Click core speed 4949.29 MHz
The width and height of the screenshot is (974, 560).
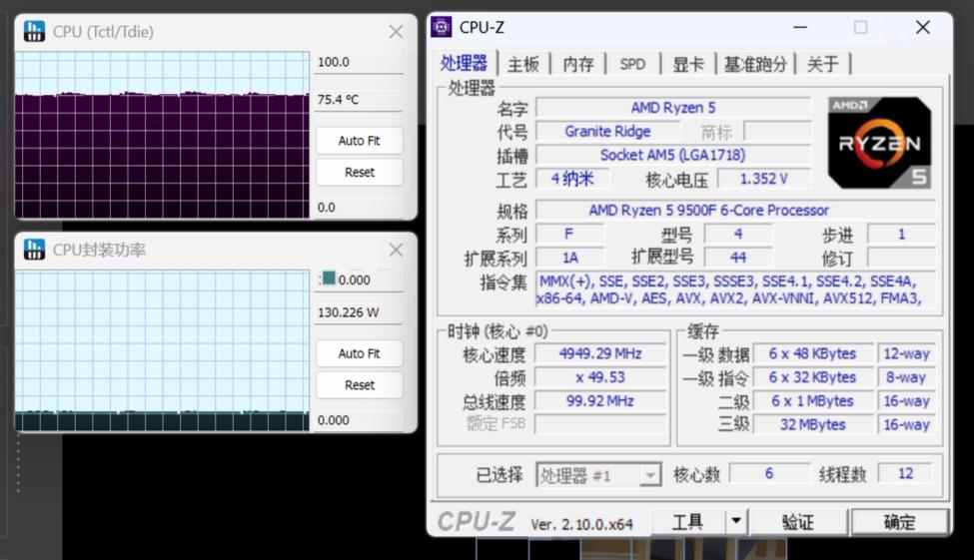pos(600,354)
